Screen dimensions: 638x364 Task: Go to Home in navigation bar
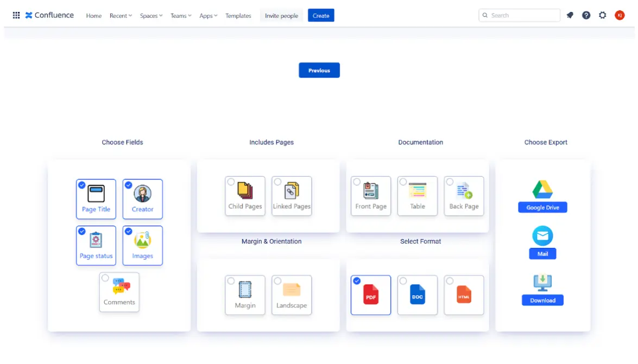(93, 16)
